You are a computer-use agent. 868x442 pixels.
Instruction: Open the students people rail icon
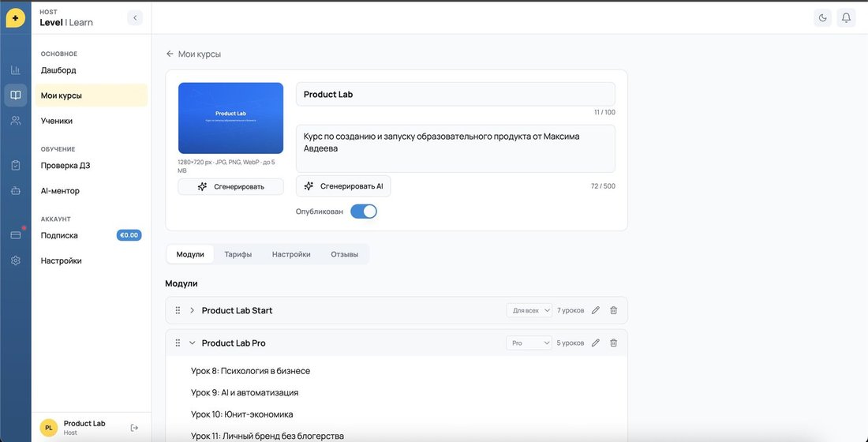[x=16, y=121]
